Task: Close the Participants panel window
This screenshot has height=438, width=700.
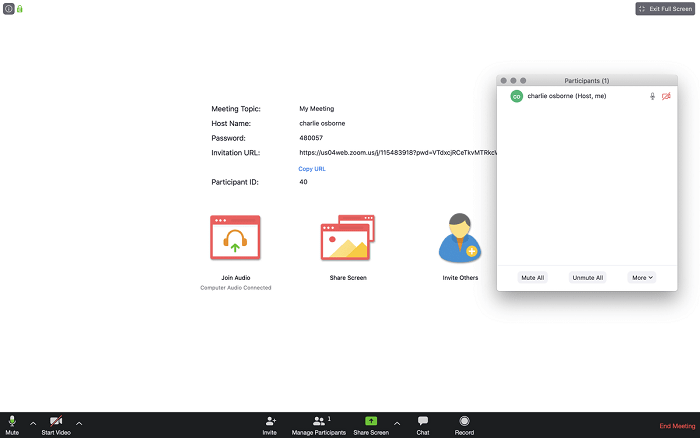Action: point(504,80)
